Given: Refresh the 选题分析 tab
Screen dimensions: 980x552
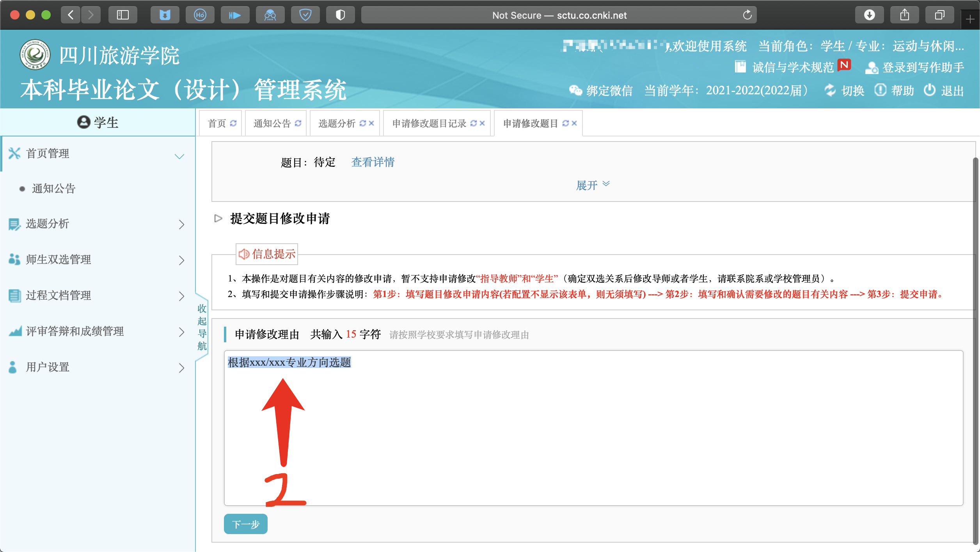Looking at the screenshot, I should pos(362,123).
